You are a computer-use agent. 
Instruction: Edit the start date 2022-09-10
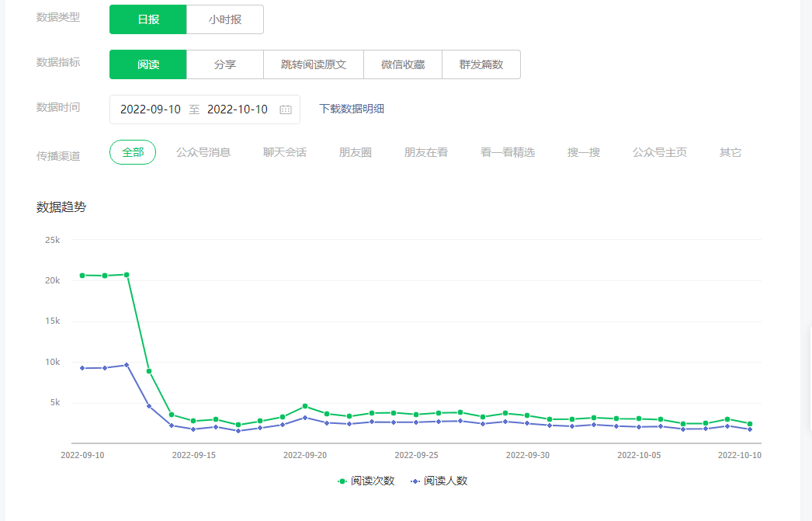(x=150, y=109)
